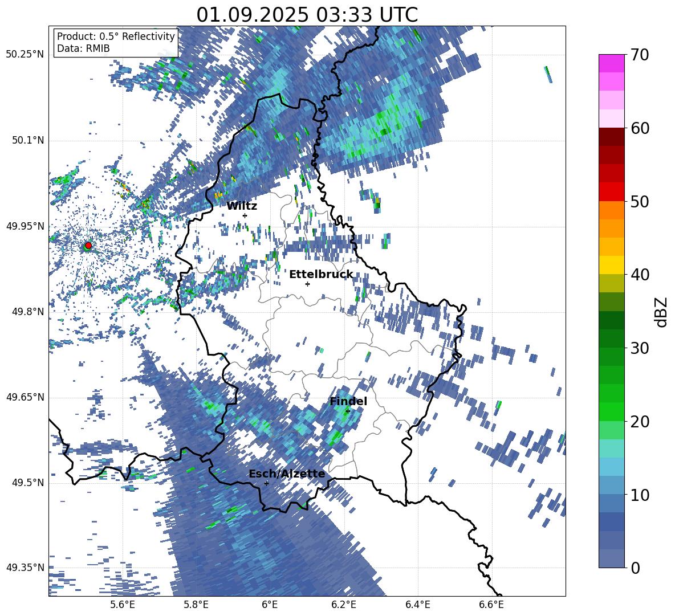The image size is (675, 616).
Task: Click the 49.95°N latitude label
Action: coord(25,226)
